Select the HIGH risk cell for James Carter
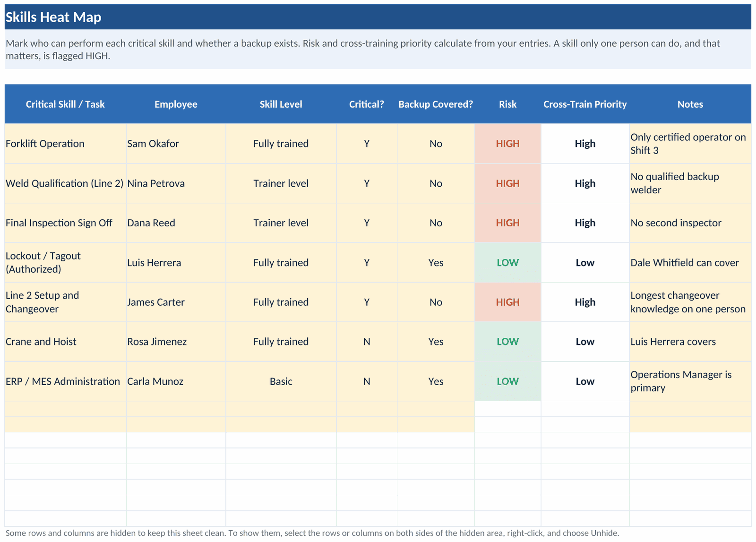Viewport: 756px width, 542px height. pos(507,302)
